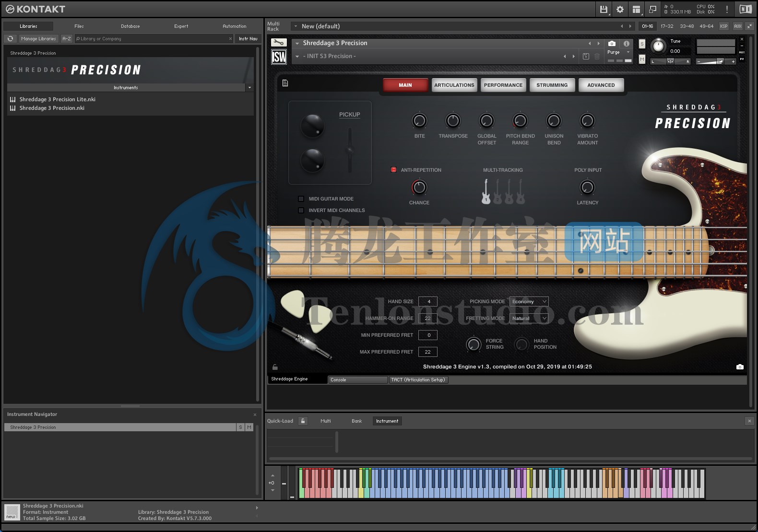
Task: Open the workspace layout panel menu
Action: tap(636, 9)
